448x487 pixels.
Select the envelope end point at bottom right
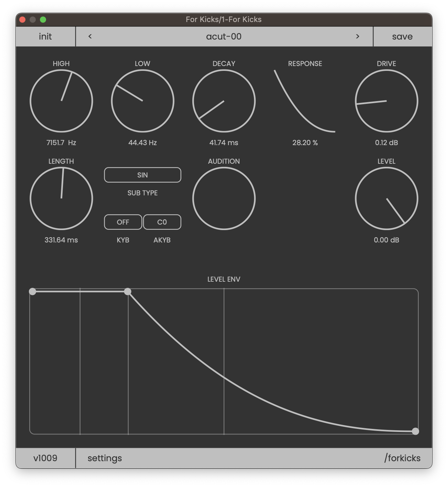pos(415,431)
